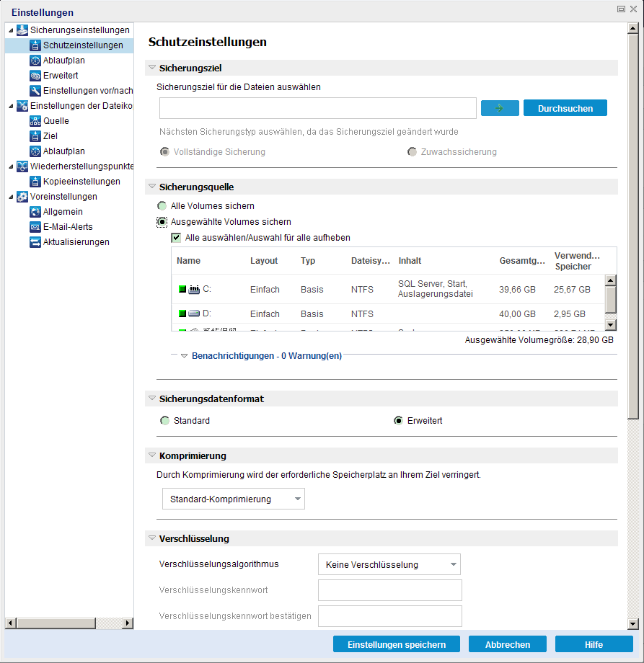
Task: Toggle Alle auswählen/Auswahl für alle aufheben checkbox
Action: tap(176, 238)
